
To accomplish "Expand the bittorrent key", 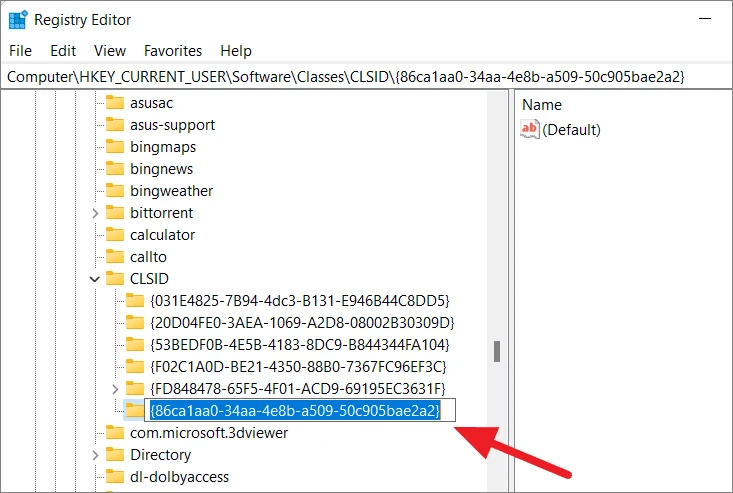I will [x=95, y=213].
